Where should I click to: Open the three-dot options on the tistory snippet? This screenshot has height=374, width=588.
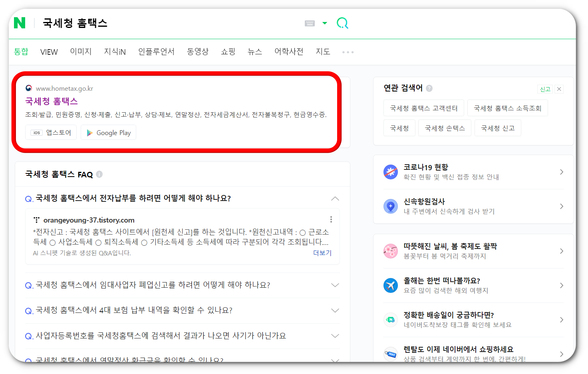point(331,219)
